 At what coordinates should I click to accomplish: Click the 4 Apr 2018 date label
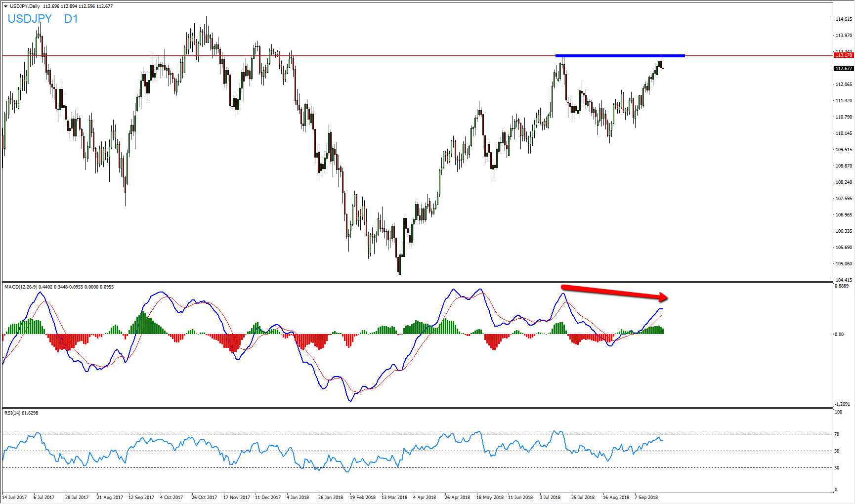tap(425, 498)
